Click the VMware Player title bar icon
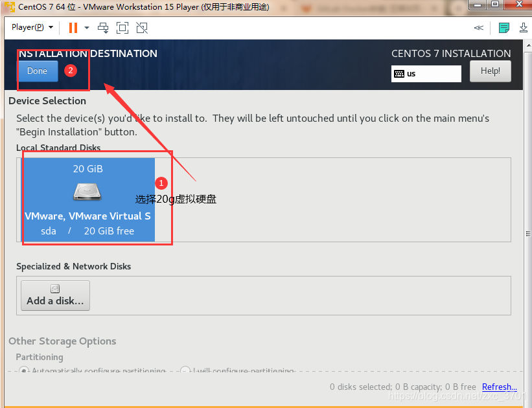This screenshot has height=408, width=532. click(x=10, y=6)
